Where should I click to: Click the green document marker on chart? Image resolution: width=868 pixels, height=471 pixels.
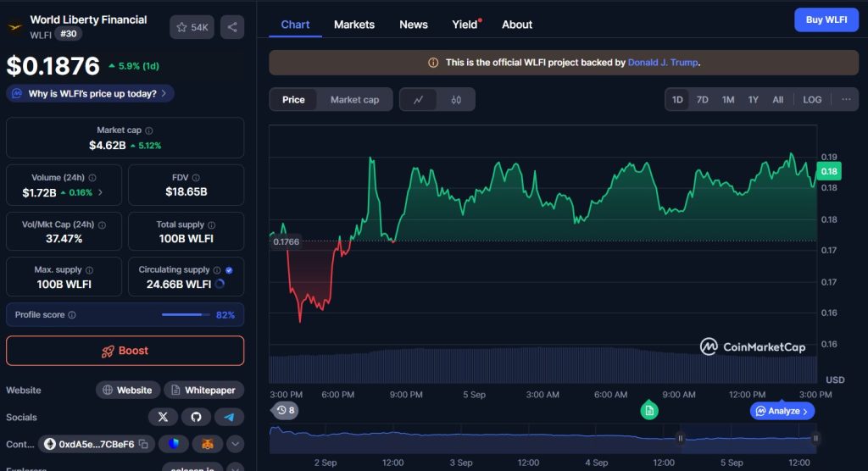pyautogui.click(x=648, y=410)
